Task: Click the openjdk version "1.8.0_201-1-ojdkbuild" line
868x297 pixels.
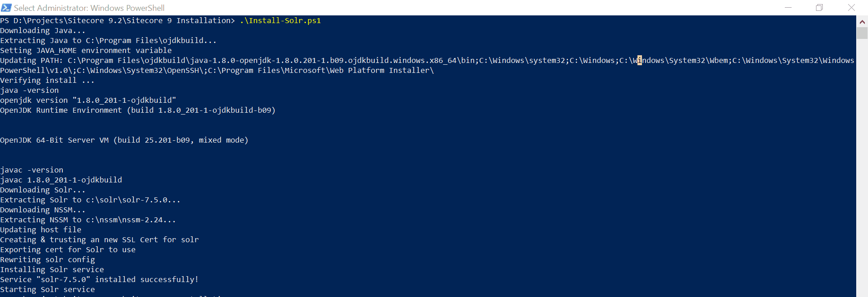Action: point(88,100)
